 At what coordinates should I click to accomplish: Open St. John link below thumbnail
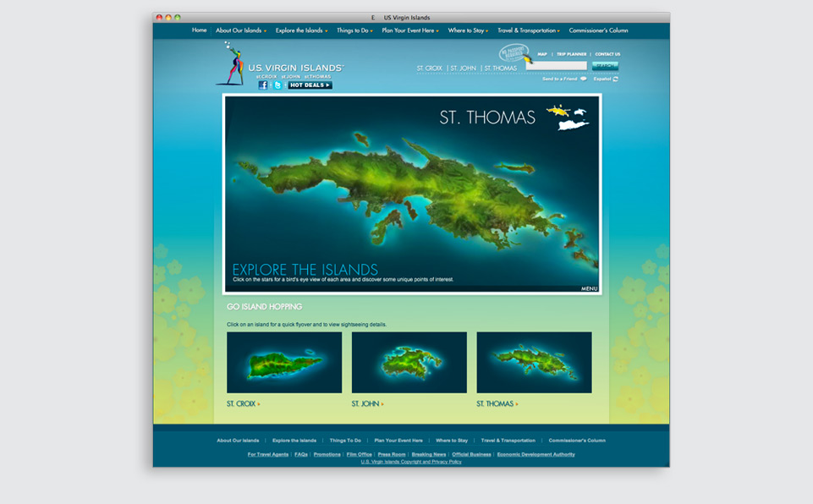point(368,403)
